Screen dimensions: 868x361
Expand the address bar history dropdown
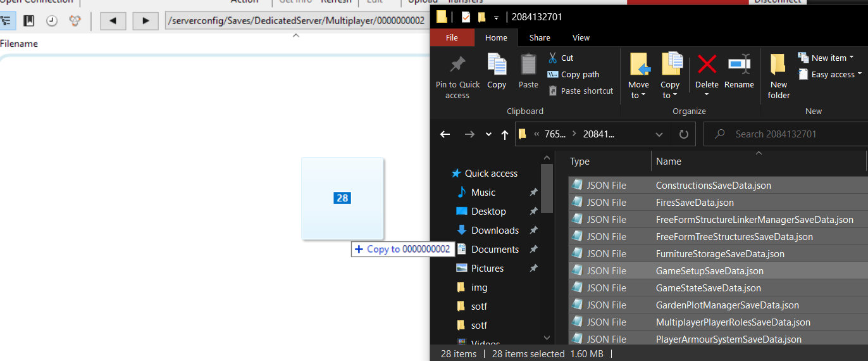(x=659, y=134)
